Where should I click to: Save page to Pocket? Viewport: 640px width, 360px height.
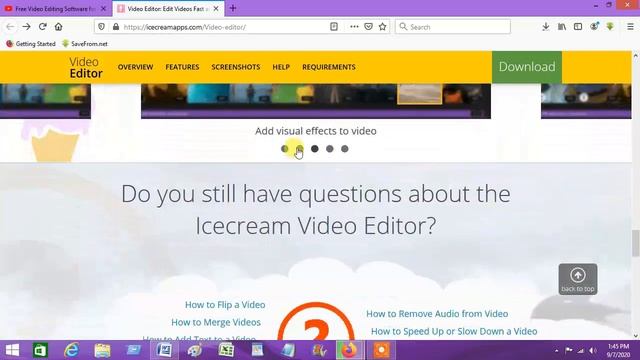click(x=368, y=27)
